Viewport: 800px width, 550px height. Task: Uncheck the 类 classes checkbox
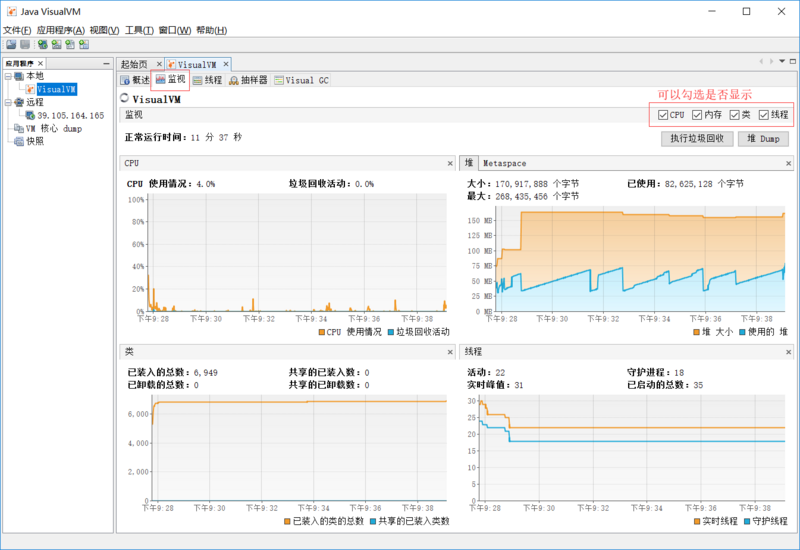point(734,115)
